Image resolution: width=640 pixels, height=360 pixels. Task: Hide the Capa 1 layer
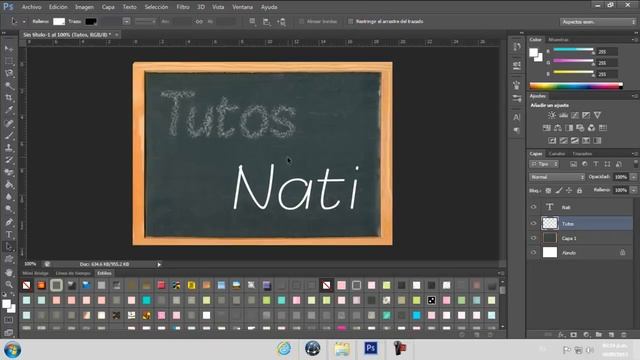[x=533, y=238]
